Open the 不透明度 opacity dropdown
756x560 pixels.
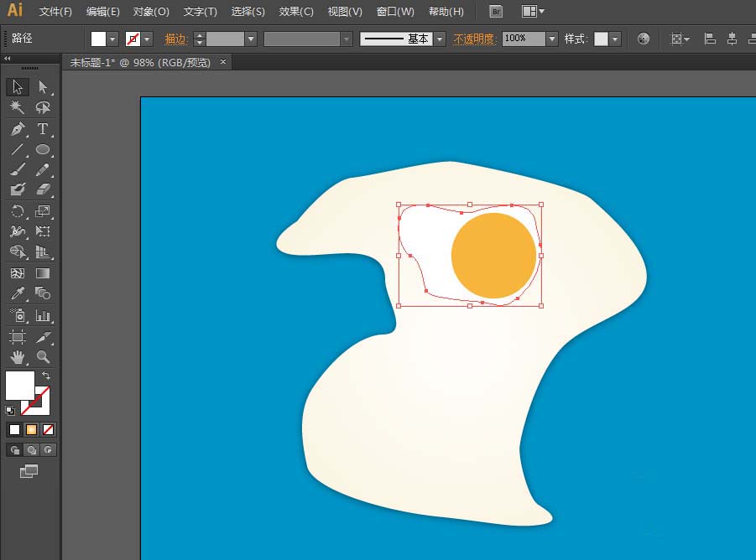pos(551,39)
